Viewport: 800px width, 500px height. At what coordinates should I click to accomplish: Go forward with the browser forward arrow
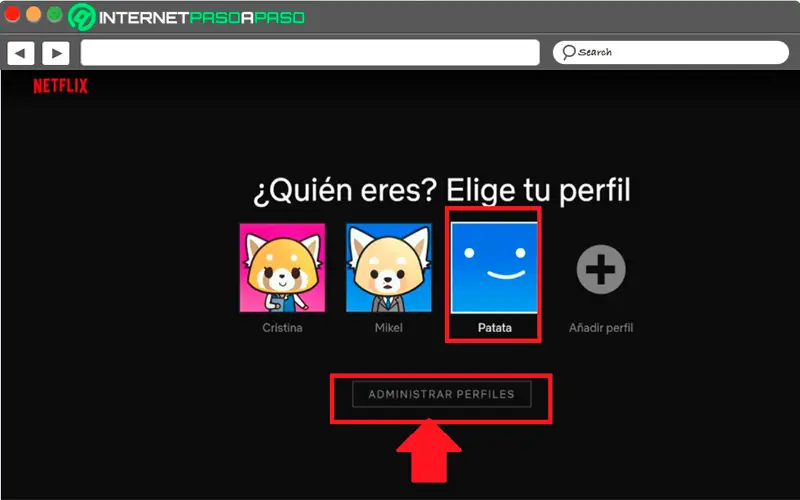pyautogui.click(x=56, y=53)
